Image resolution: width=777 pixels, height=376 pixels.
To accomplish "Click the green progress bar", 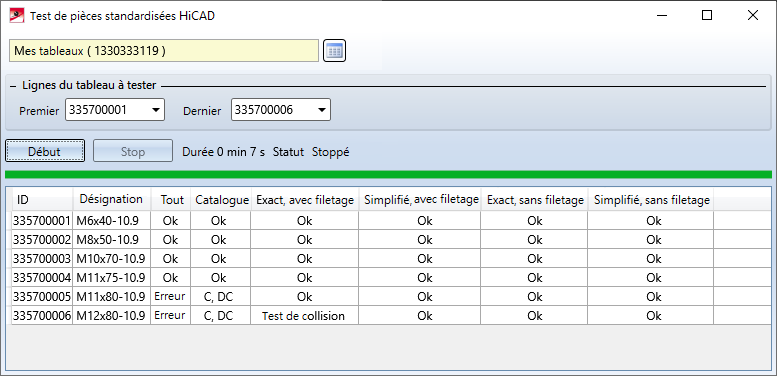I will point(388,174).
